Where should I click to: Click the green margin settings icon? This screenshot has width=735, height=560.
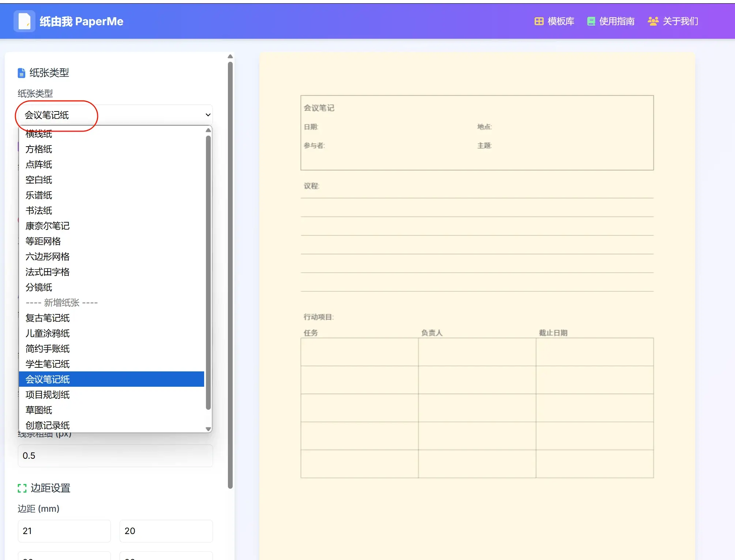22,488
